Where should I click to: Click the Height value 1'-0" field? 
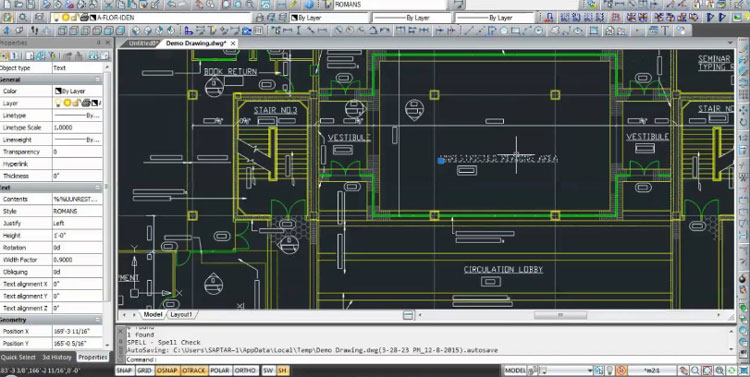(x=77, y=235)
